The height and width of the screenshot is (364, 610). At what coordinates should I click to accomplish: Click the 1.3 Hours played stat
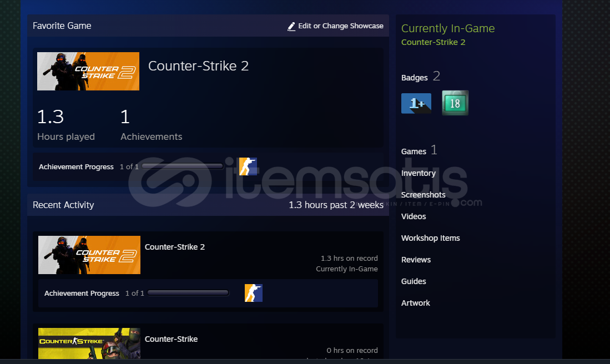tap(65, 125)
